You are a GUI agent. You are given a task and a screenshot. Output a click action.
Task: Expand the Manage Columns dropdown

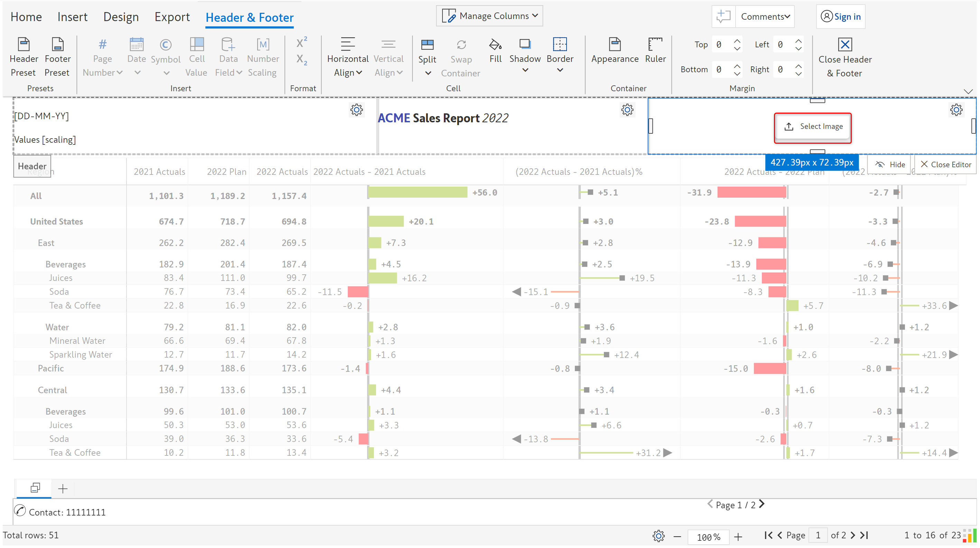489,16
